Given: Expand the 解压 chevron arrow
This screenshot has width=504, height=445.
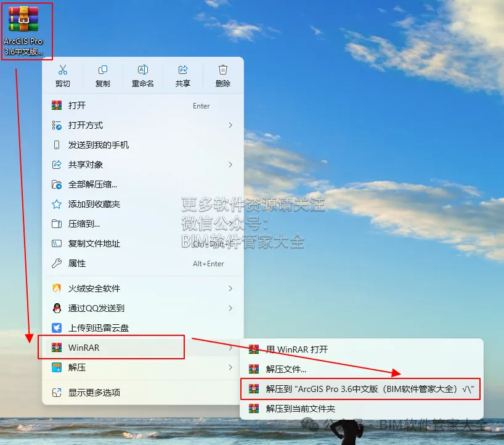Looking at the screenshot, I should (230, 367).
